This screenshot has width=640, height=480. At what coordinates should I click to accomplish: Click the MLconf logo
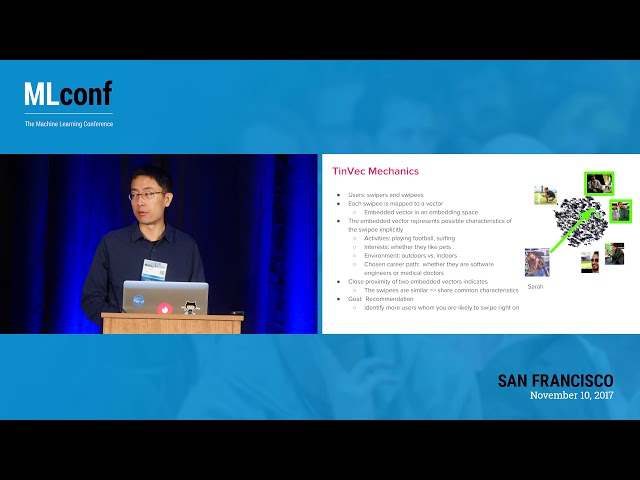coord(68,94)
